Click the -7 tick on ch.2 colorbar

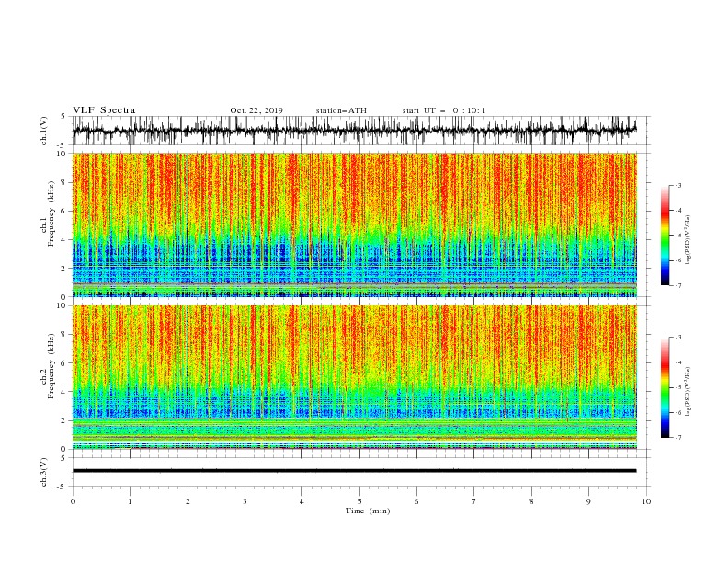[x=678, y=438]
